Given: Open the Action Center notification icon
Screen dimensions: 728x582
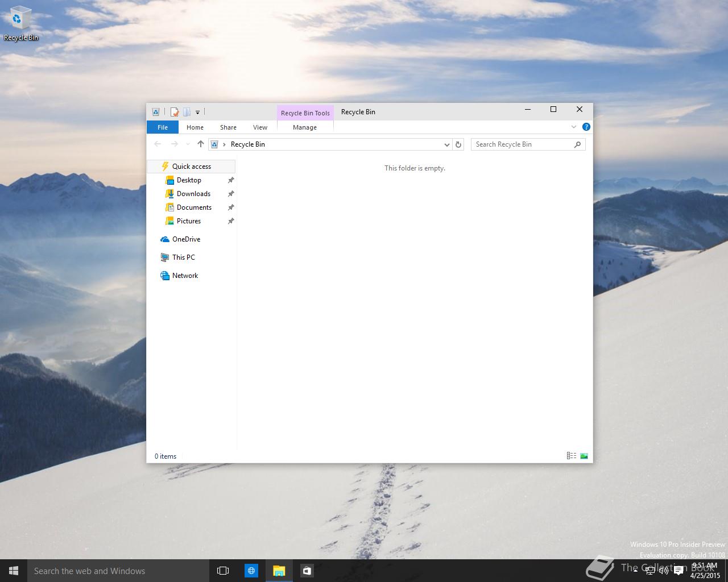Looking at the screenshot, I should [x=678, y=571].
